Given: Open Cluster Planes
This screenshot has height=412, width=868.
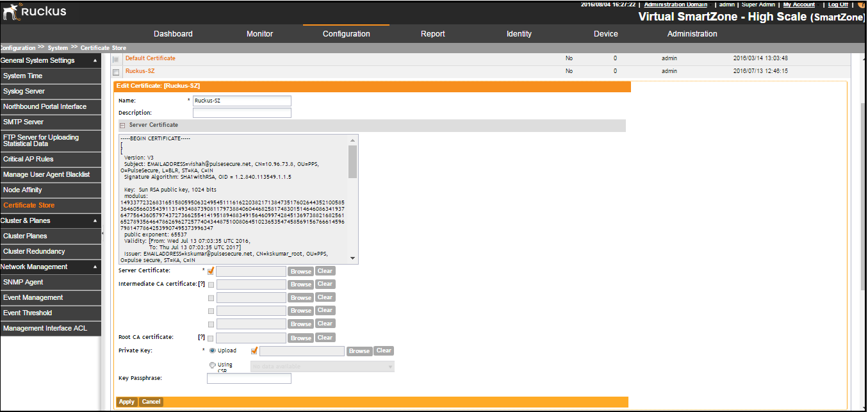Looking at the screenshot, I should [51, 236].
